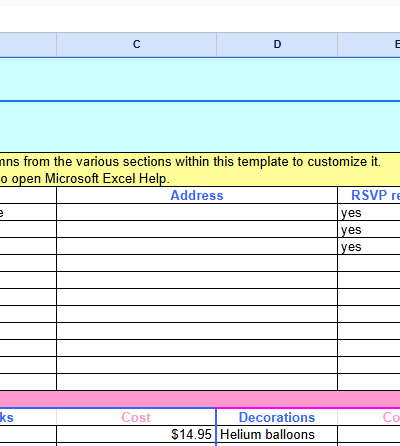Select column D header

[277, 44]
